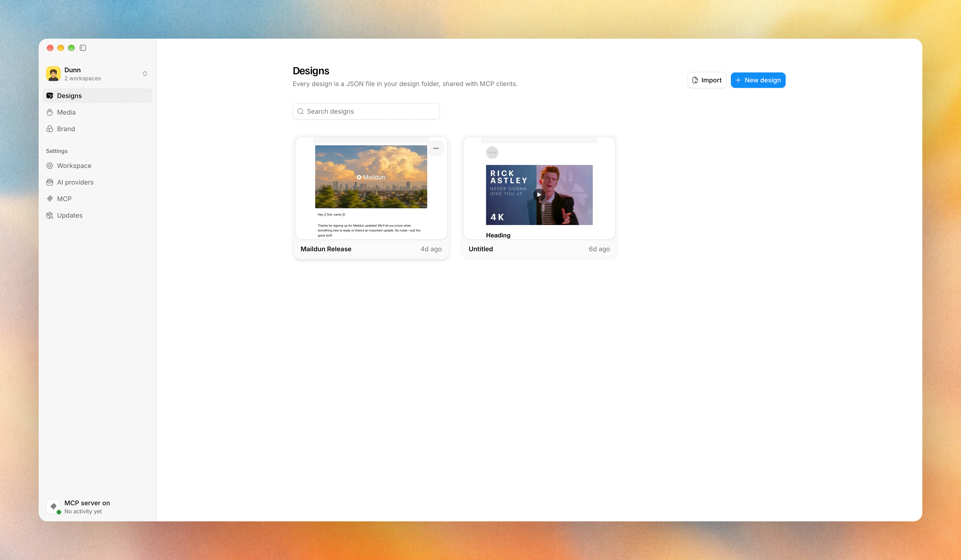Click the gray avatar placeholder in Untitled design
961x560 pixels.
point(492,153)
